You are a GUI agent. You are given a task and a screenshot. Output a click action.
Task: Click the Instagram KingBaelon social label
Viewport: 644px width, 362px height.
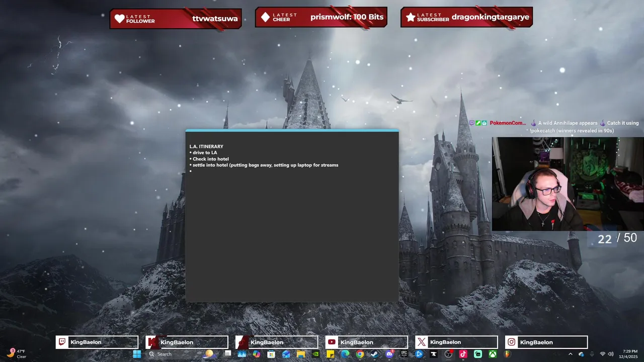(x=546, y=342)
